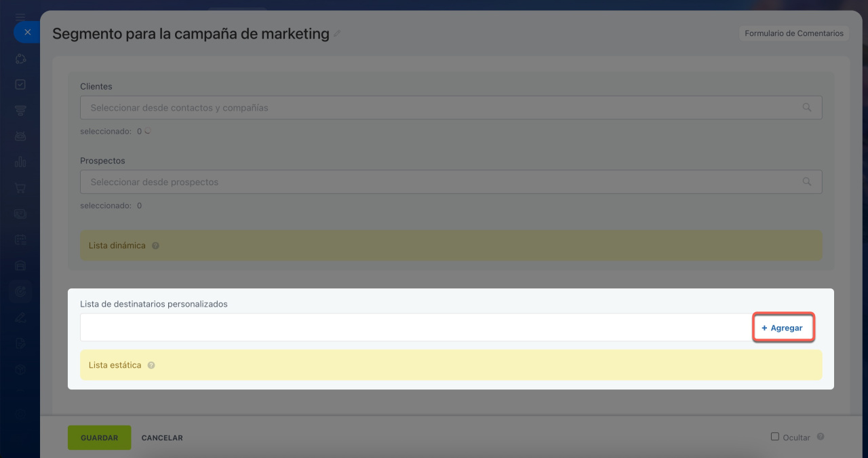Open the contact card icon in the sidebar
Viewport: 868px width, 458px height.
click(20, 214)
